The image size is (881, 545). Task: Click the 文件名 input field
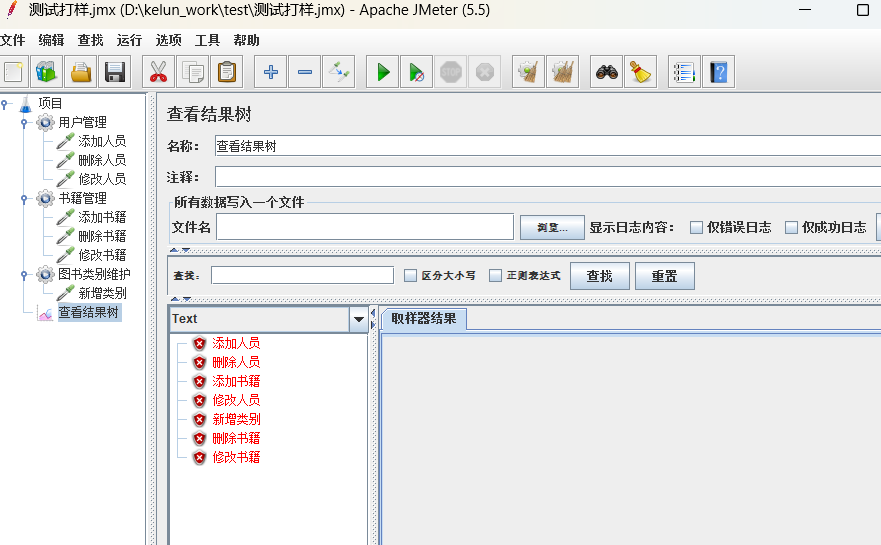(365, 227)
